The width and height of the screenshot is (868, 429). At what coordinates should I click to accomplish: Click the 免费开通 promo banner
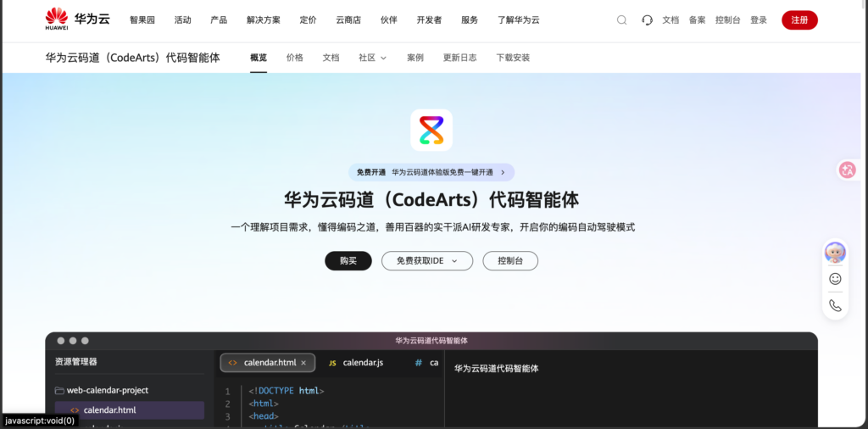pyautogui.click(x=431, y=172)
